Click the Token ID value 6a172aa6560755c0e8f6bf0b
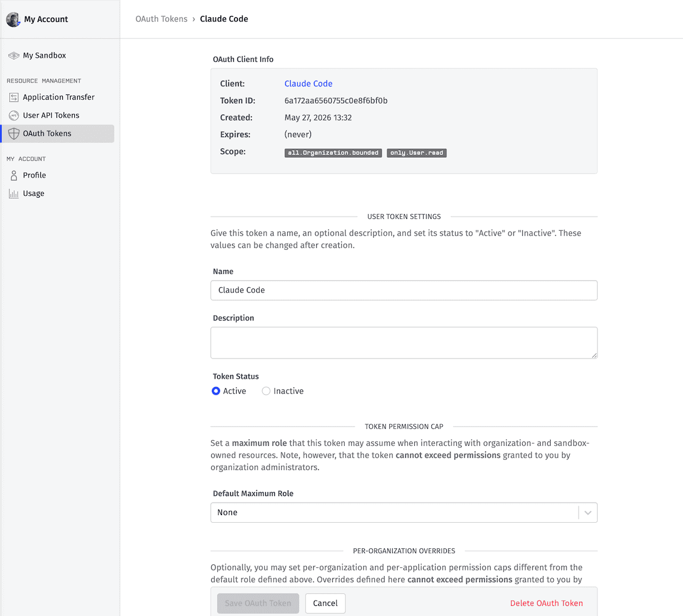 click(336, 101)
